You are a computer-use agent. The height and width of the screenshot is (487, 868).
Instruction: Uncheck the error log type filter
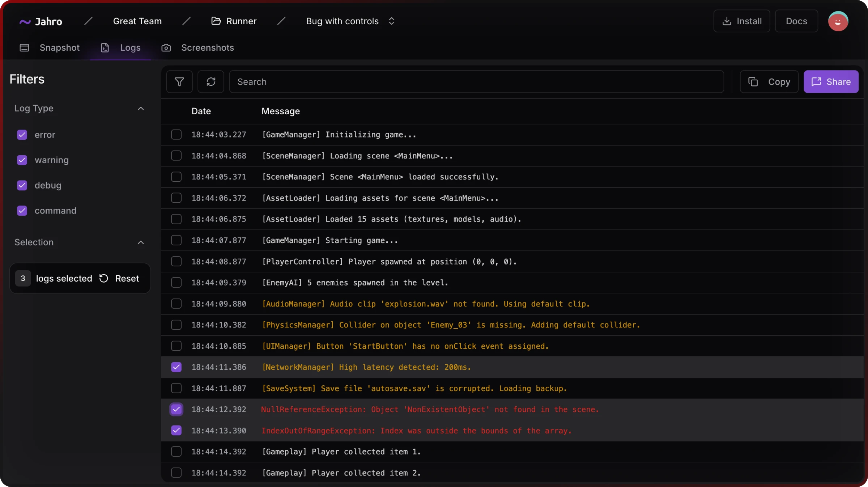coord(22,135)
